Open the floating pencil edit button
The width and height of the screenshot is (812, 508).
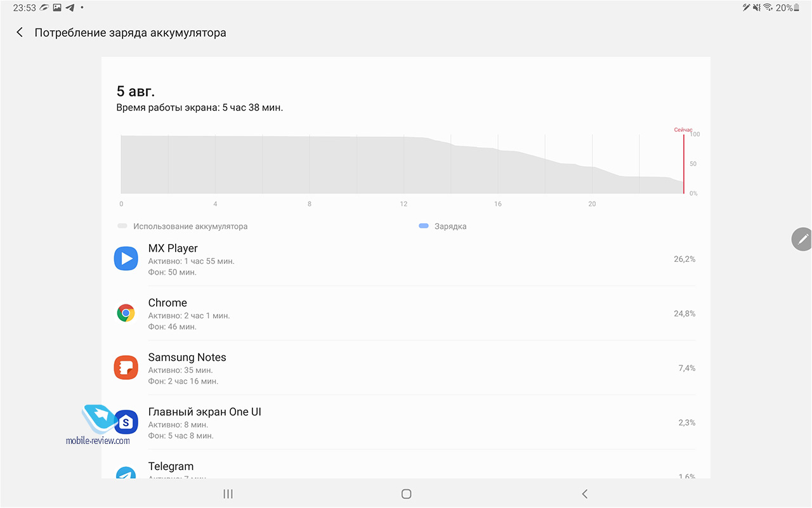tap(802, 239)
